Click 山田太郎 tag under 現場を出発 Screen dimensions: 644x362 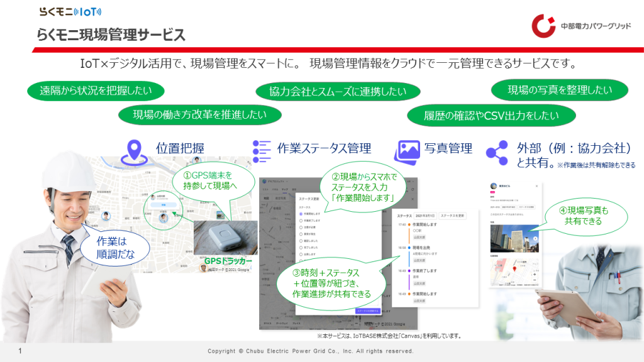tap(419, 260)
